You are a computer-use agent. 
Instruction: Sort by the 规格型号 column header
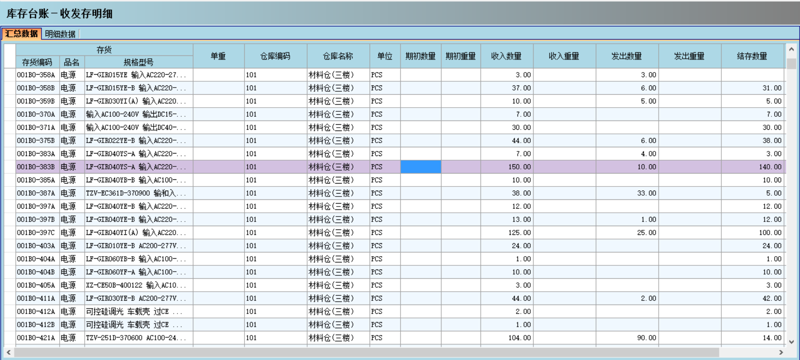(x=139, y=62)
